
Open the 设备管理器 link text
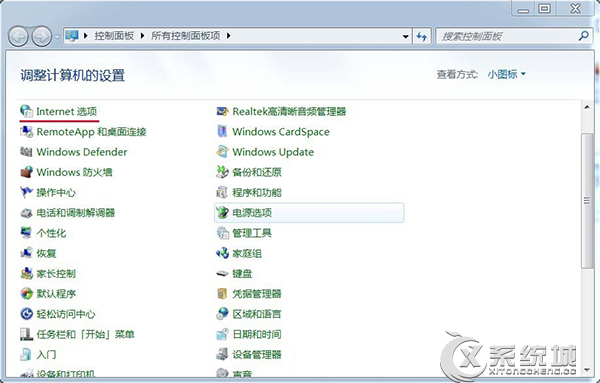[x=257, y=355]
